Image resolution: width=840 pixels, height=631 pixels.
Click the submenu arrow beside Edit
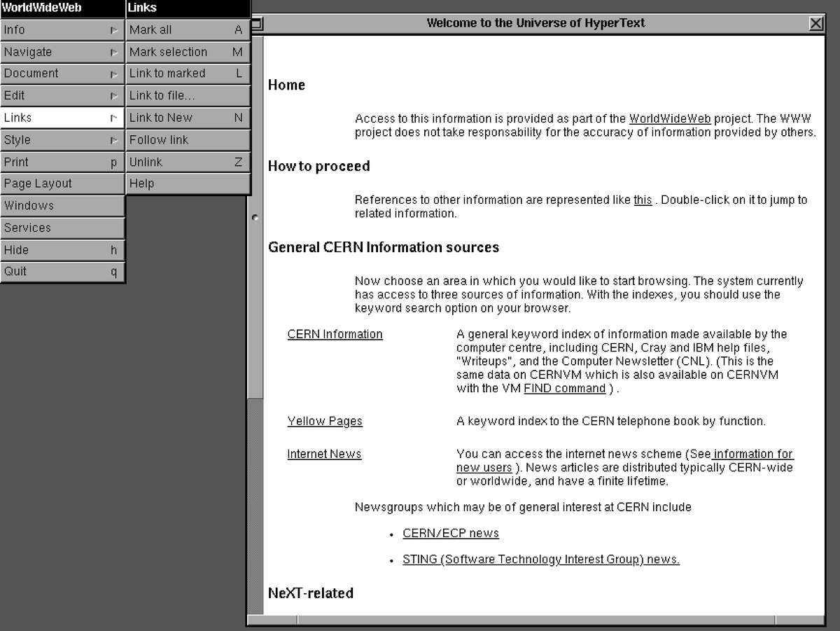click(113, 96)
